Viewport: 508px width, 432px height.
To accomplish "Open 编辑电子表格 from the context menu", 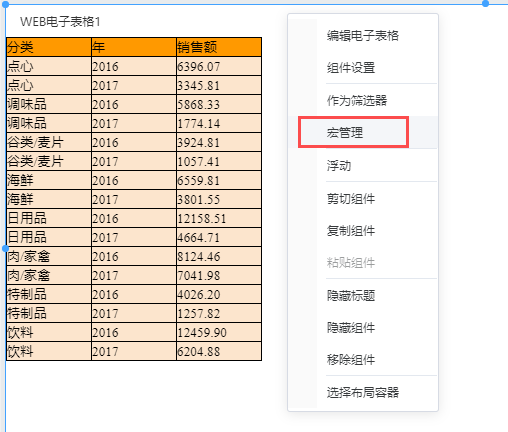I will [x=363, y=36].
